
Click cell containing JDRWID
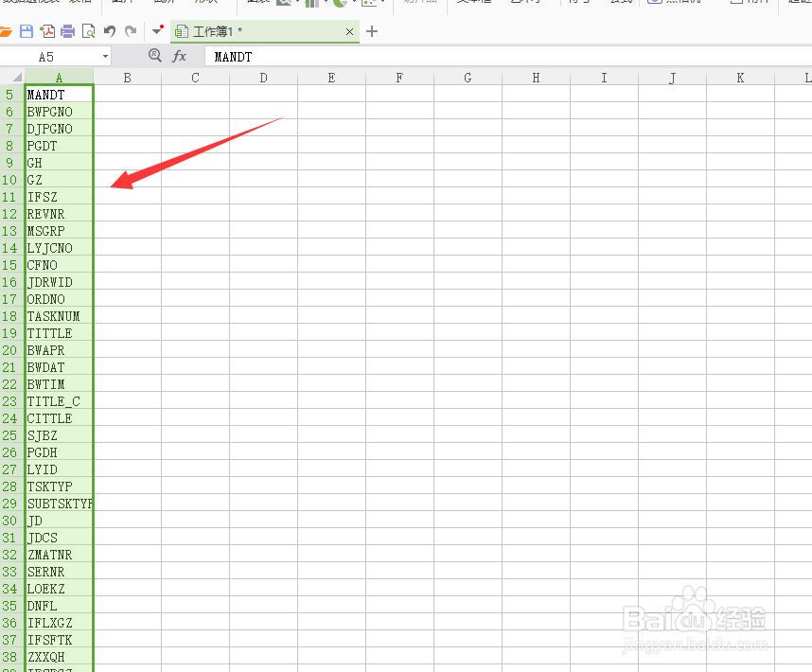(59, 282)
